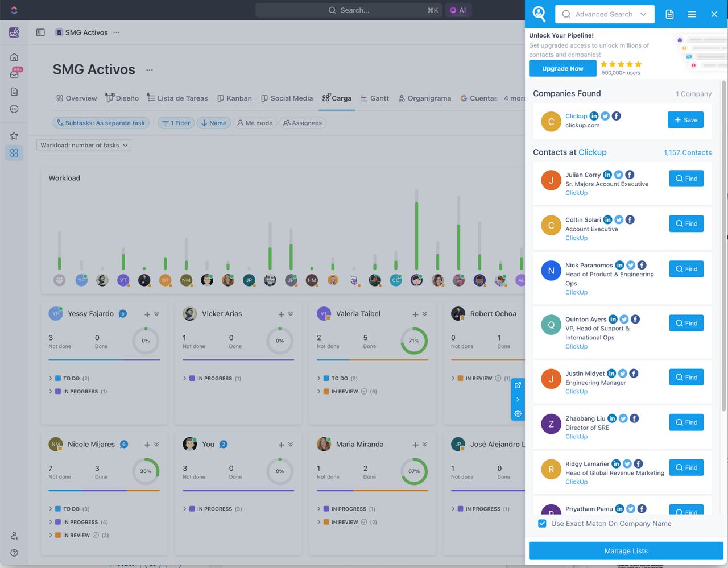Switch to the Gantt tab
728x568 pixels.
374,98
